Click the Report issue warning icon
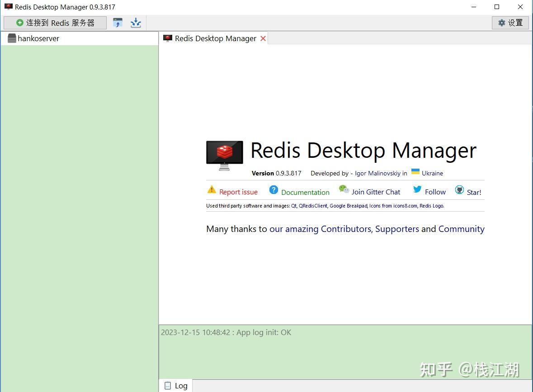The height and width of the screenshot is (392, 533). (212, 190)
